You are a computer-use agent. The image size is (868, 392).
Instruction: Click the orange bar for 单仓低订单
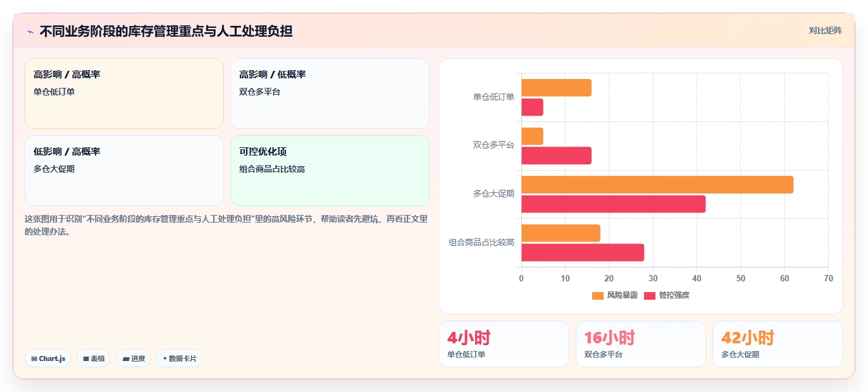pyautogui.click(x=556, y=88)
